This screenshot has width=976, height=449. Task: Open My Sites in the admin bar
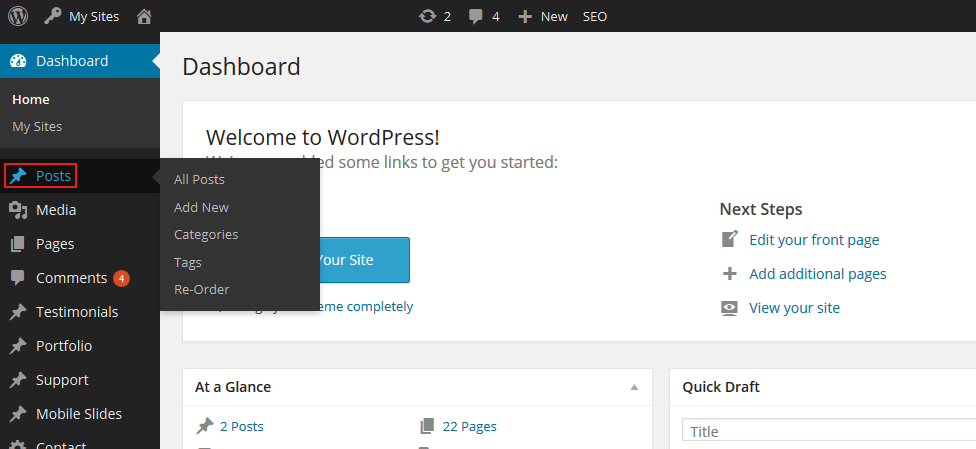click(x=94, y=17)
